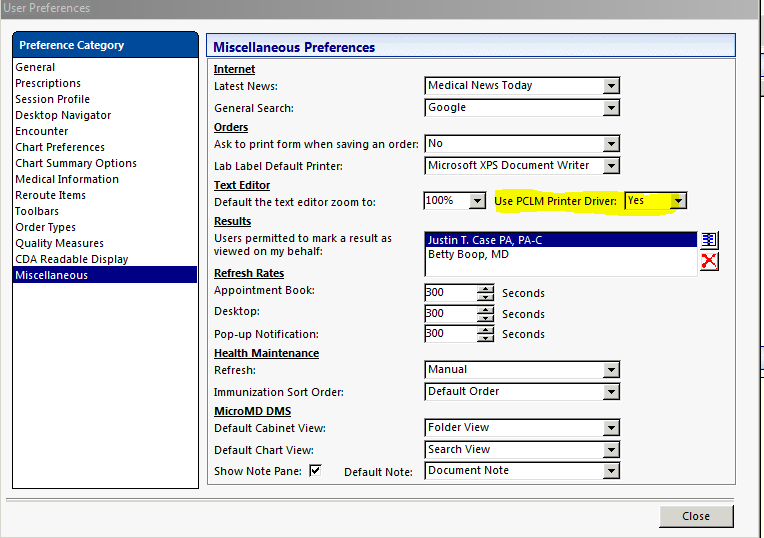764x538 pixels.
Task: Open Medical Information category
Action: pyautogui.click(x=67, y=179)
